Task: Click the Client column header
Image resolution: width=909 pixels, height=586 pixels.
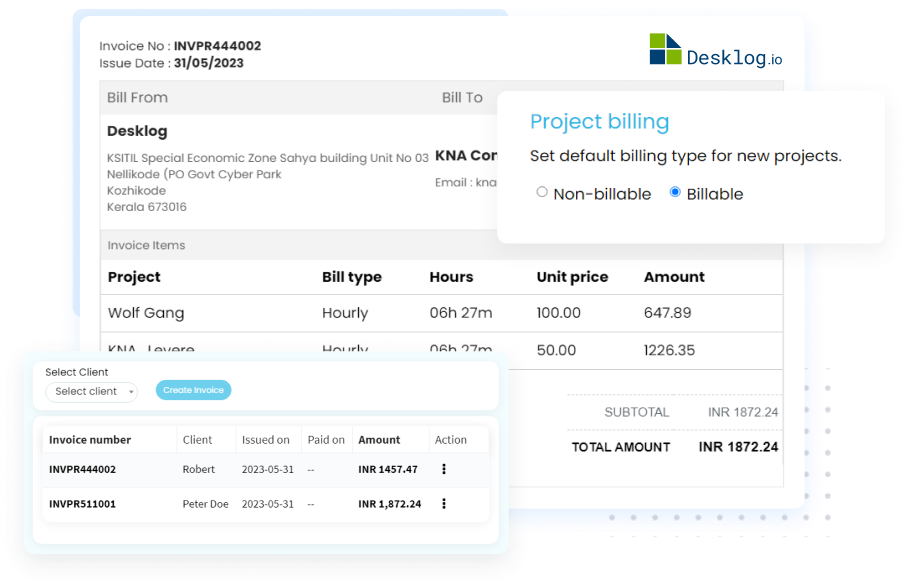Action: coord(197,440)
